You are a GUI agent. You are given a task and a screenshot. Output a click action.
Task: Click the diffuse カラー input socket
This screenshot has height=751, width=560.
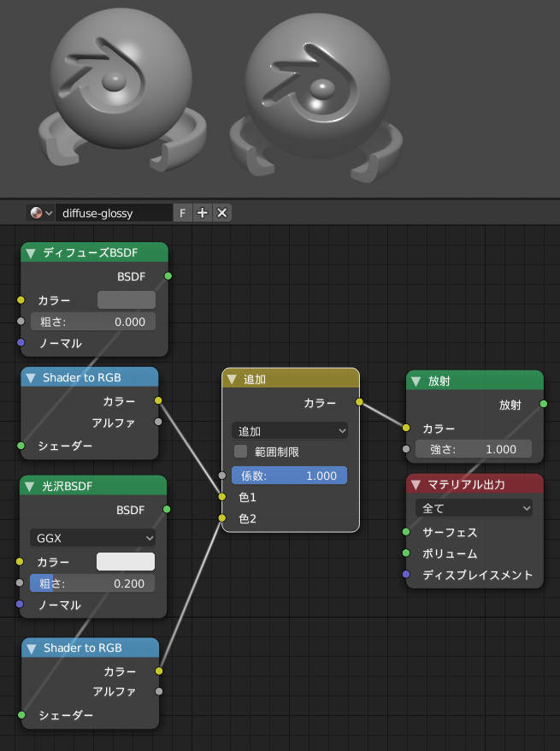(21, 300)
